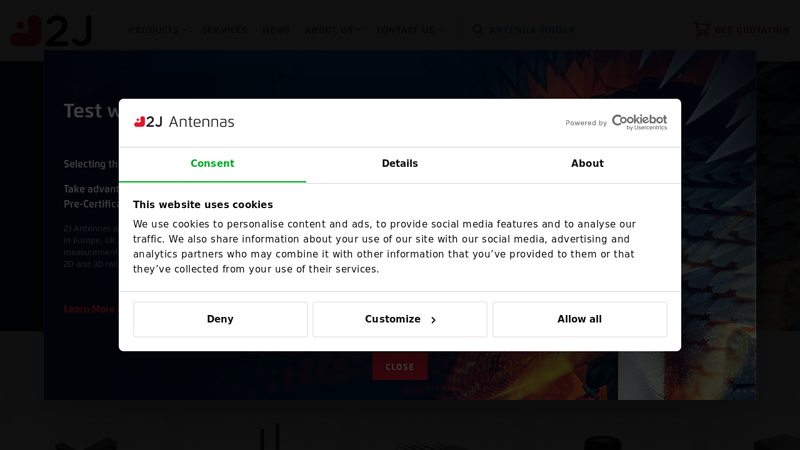Expand the Contact Us dropdown
The image size is (800, 450).
(409, 30)
